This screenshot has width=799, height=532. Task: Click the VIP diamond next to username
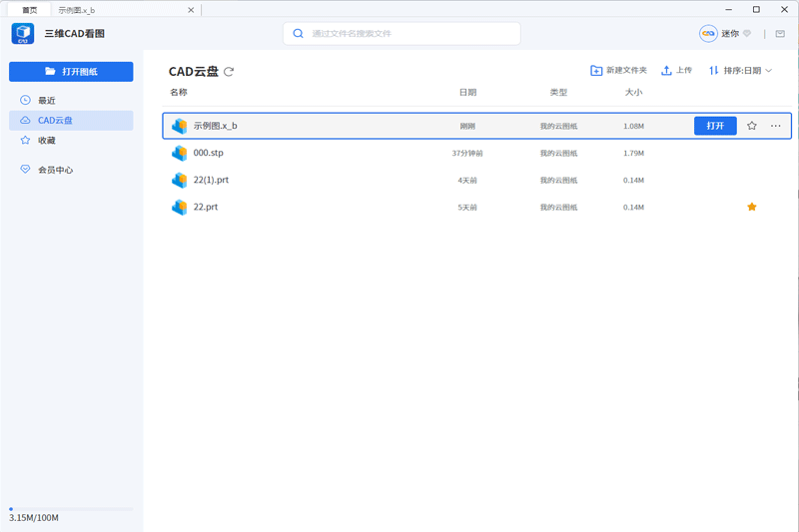coord(747,34)
